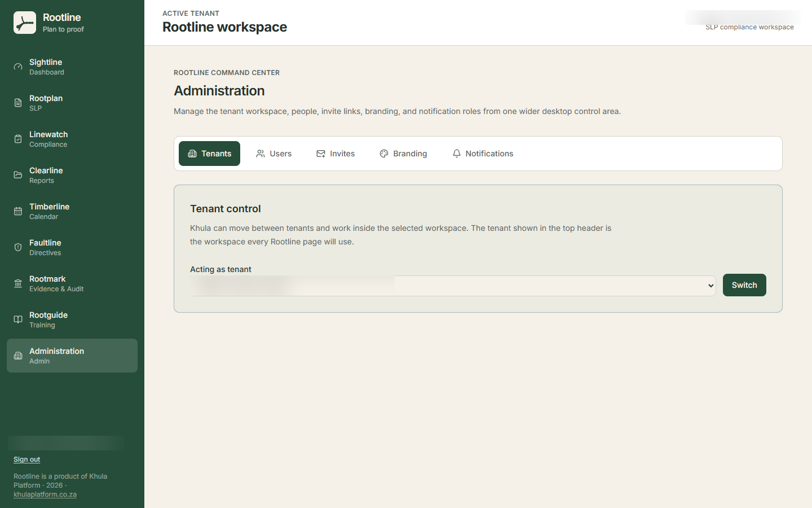Click the ROOTLINE COMMAND CENTER label
The image size is (812, 508).
pos(227,73)
